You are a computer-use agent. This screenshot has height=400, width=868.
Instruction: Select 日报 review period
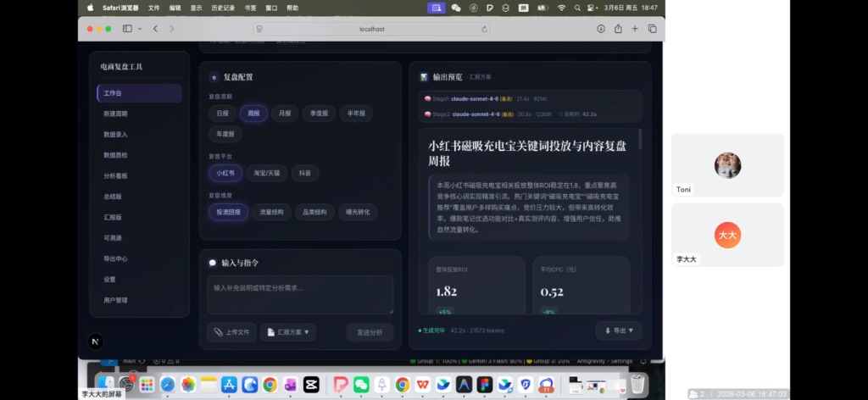[x=223, y=114]
